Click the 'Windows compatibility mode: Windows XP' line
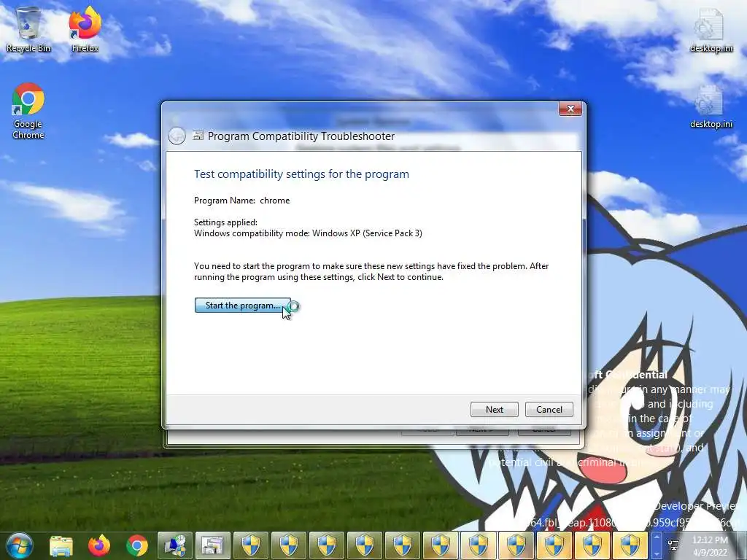Screen dimensions: 747x560 click(308, 233)
